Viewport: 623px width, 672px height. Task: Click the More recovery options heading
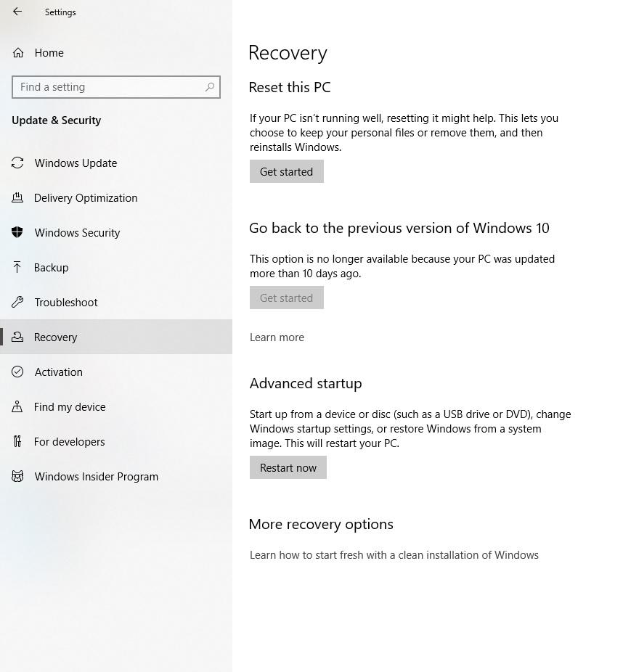(x=321, y=525)
